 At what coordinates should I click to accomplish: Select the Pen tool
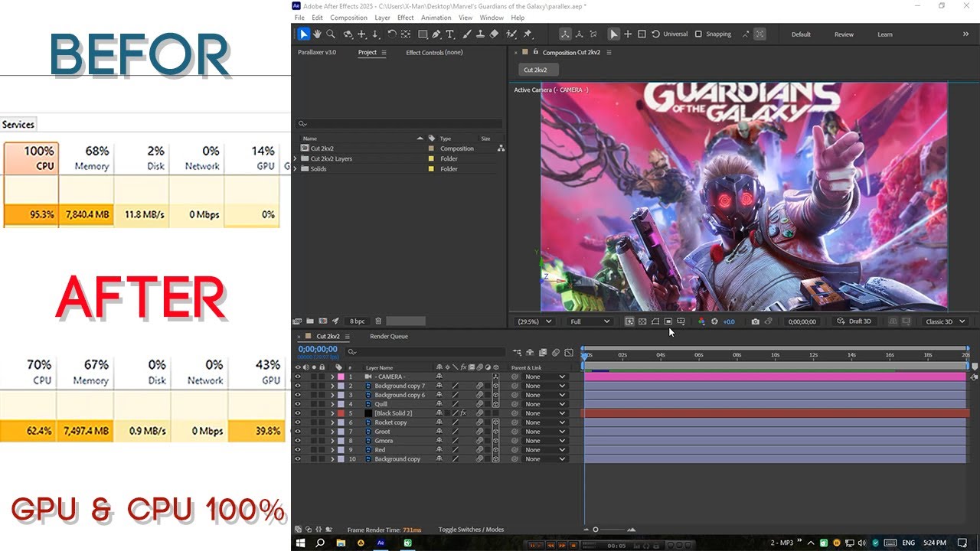[x=436, y=34]
